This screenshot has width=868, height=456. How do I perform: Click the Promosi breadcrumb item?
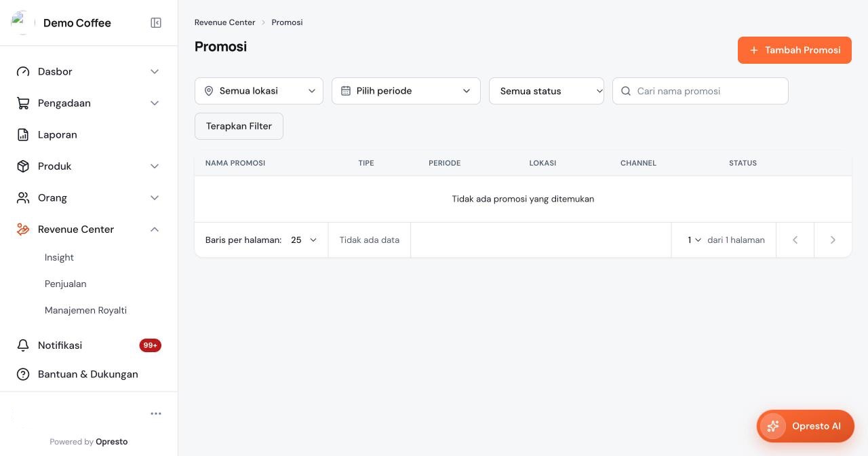click(x=287, y=22)
